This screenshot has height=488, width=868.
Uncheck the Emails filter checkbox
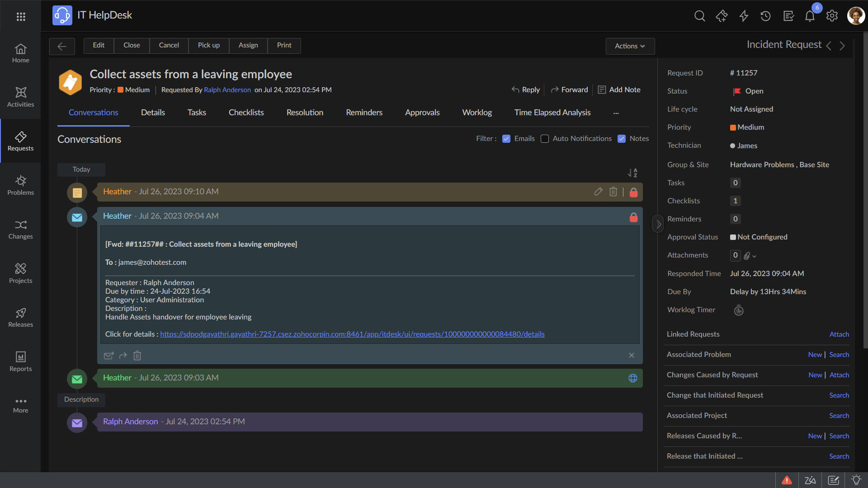pos(506,139)
